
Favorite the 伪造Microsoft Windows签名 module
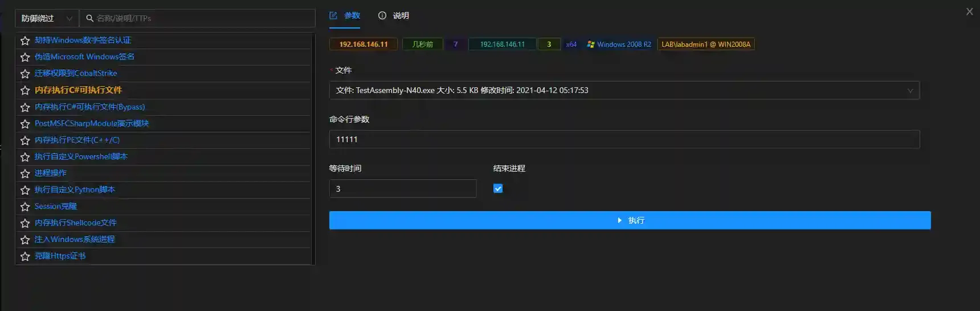[25, 57]
